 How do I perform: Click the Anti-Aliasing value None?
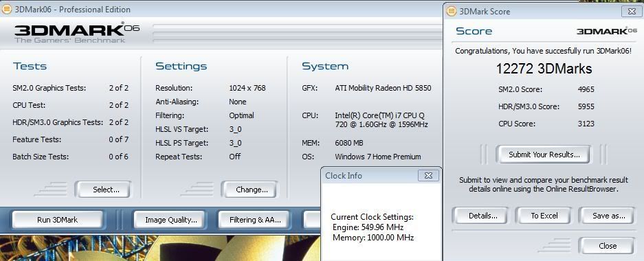click(238, 102)
